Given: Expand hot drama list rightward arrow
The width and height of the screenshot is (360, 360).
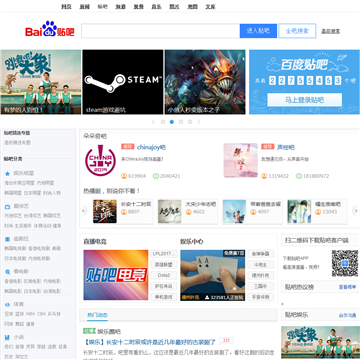Looking at the screenshot, I should [356, 210].
